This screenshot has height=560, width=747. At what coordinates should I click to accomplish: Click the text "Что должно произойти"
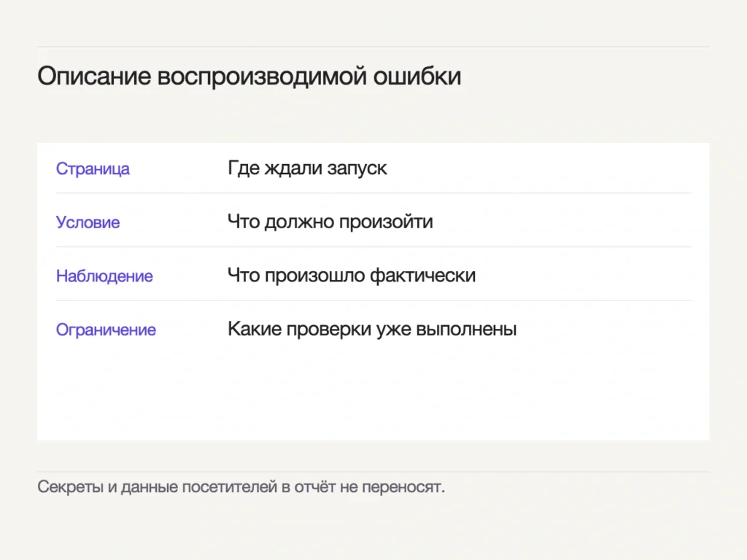[330, 222]
